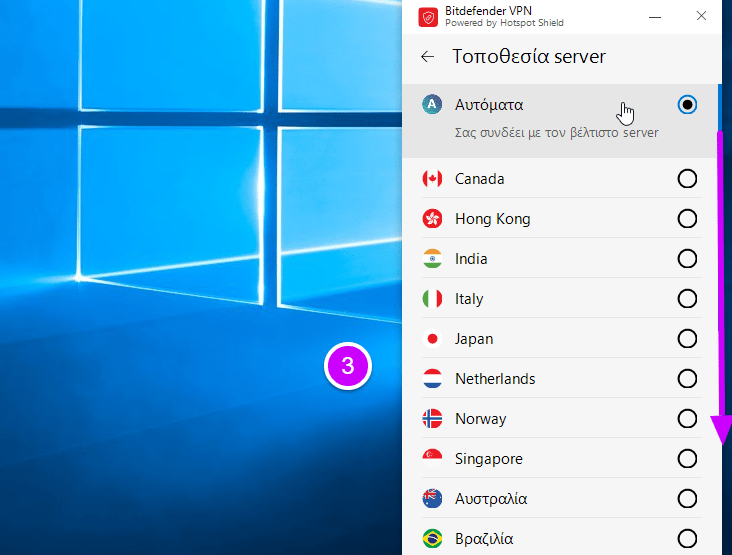This screenshot has height=555, width=732.
Task: Select the Norway radio button
Action: (687, 419)
